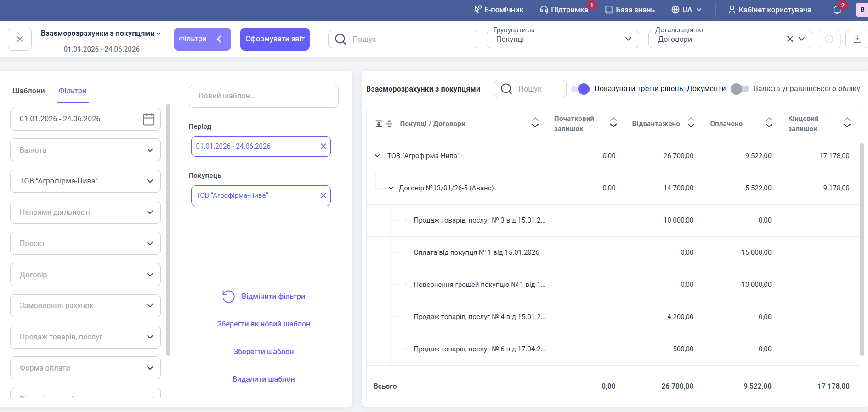The width and height of the screenshot is (868, 412).
Task: Collapse the ТОВ “Агрофірма-Нива” table row
Action: 377,156
